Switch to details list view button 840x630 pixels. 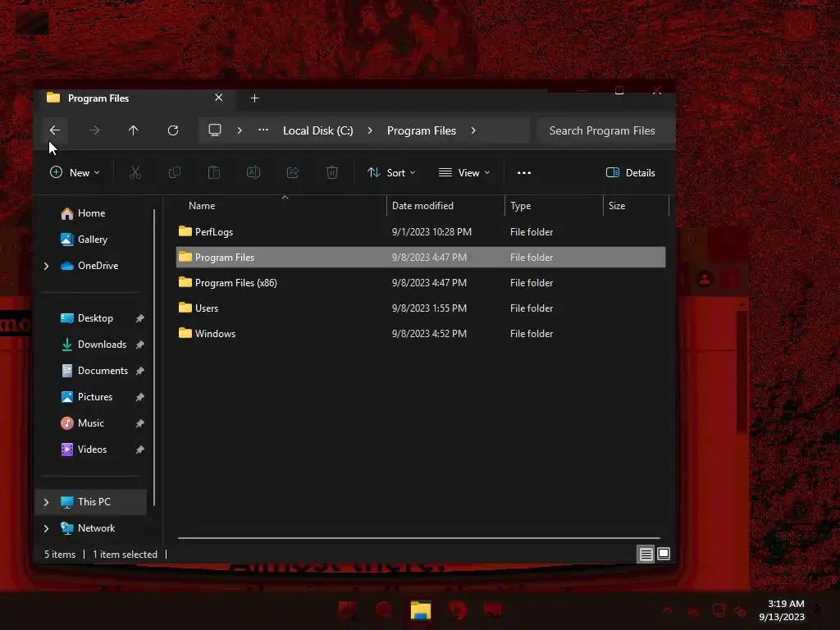tap(646, 554)
